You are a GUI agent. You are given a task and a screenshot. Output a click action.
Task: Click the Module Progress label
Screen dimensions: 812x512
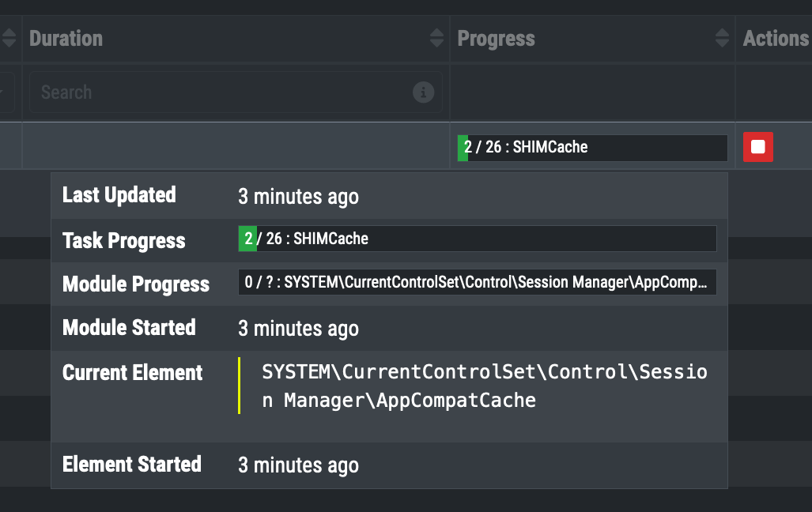coord(135,284)
